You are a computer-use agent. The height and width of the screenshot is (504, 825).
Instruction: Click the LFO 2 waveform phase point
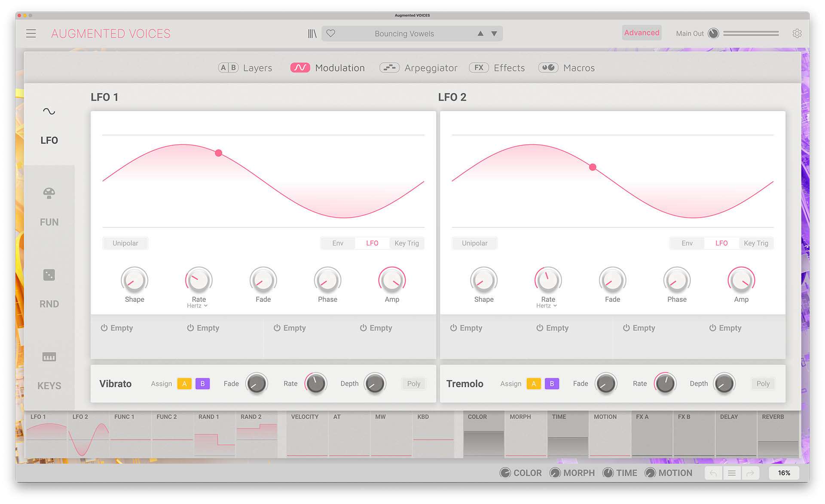[593, 167]
